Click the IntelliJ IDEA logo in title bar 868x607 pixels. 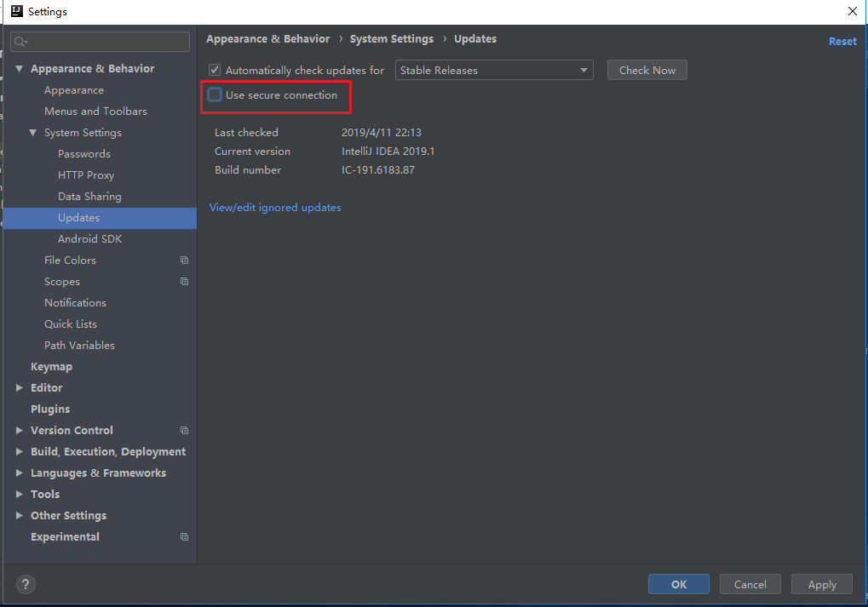pyautogui.click(x=17, y=11)
